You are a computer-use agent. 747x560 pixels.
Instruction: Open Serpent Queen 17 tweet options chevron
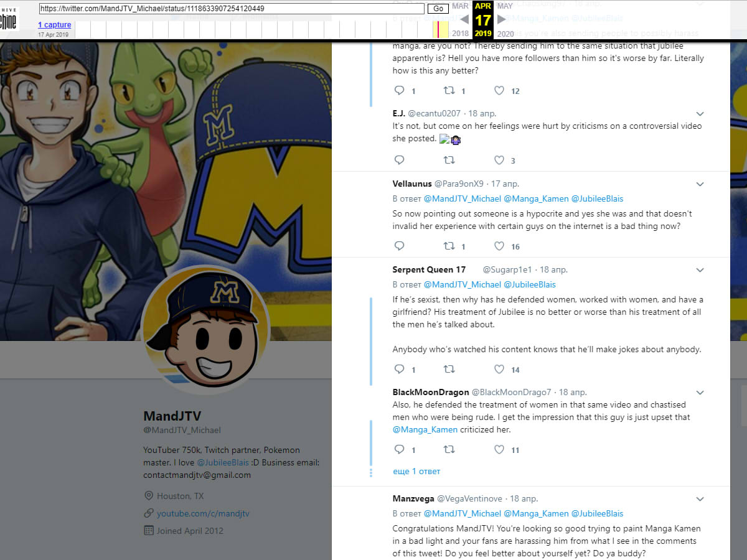[700, 270]
